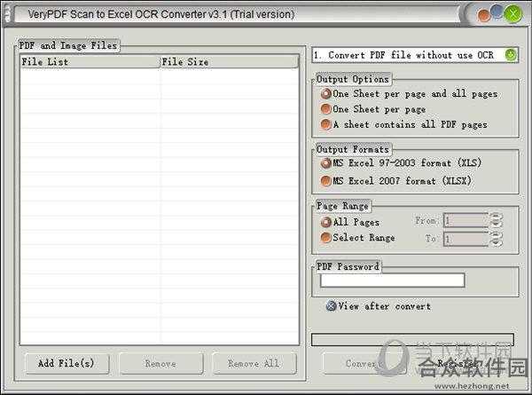
Task: Increase the From page value
Action: pos(496,217)
